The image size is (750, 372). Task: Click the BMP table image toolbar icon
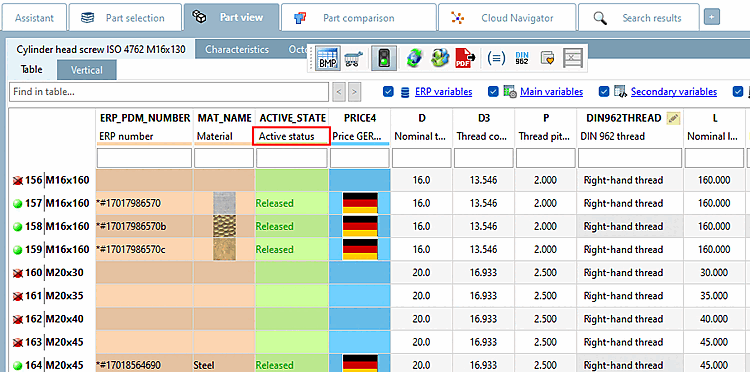(x=328, y=58)
